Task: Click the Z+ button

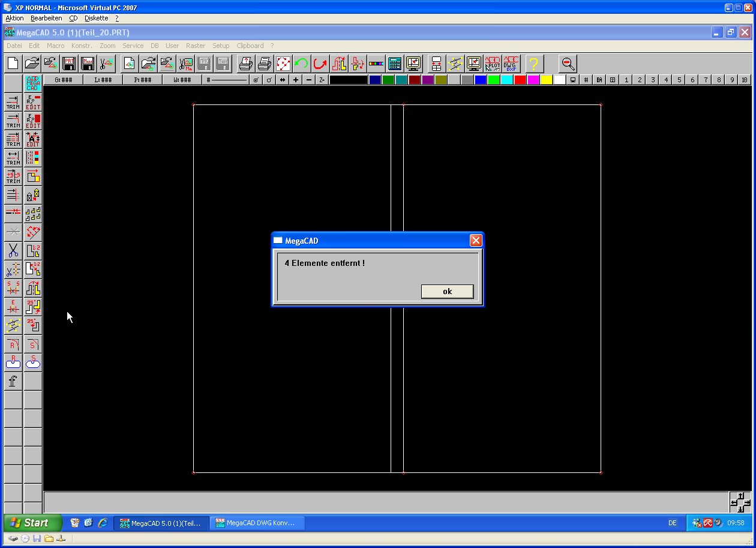Action: (x=322, y=80)
